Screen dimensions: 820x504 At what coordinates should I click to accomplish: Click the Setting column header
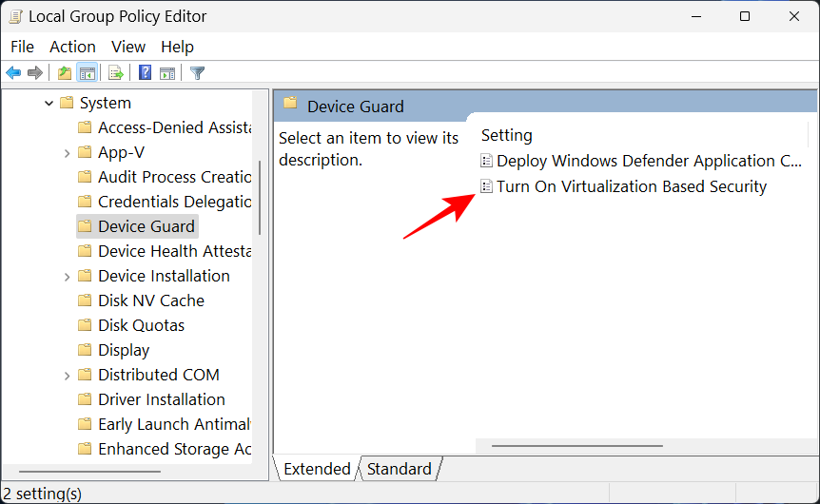(x=507, y=135)
